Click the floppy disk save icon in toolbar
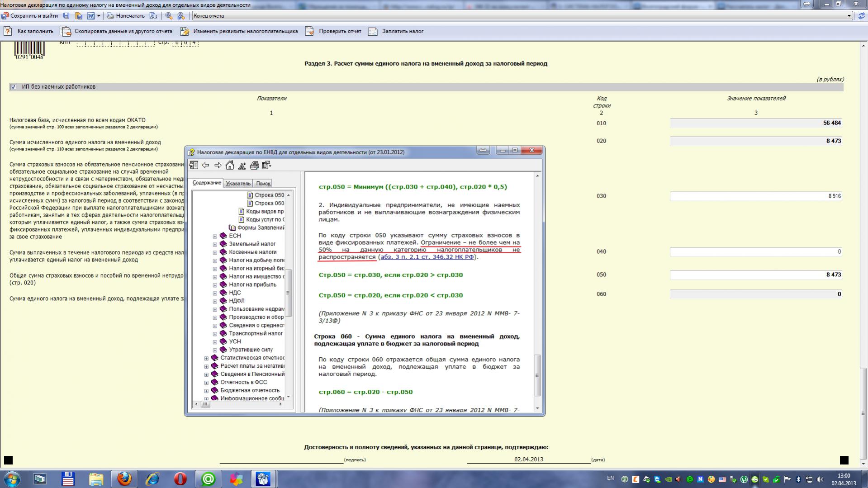This screenshot has width=868, height=488. click(66, 16)
